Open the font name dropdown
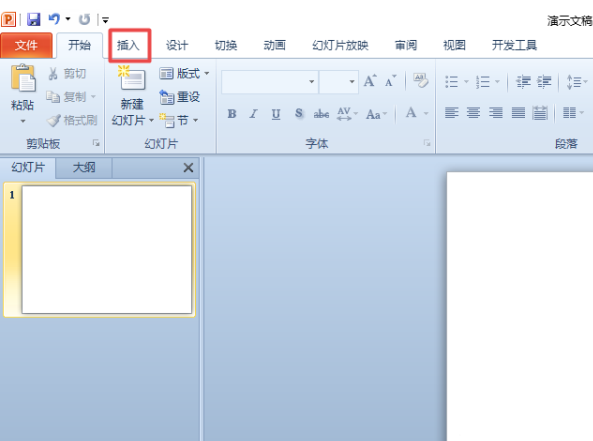This screenshot has height=441, width=593. click(x=312, y=81)
